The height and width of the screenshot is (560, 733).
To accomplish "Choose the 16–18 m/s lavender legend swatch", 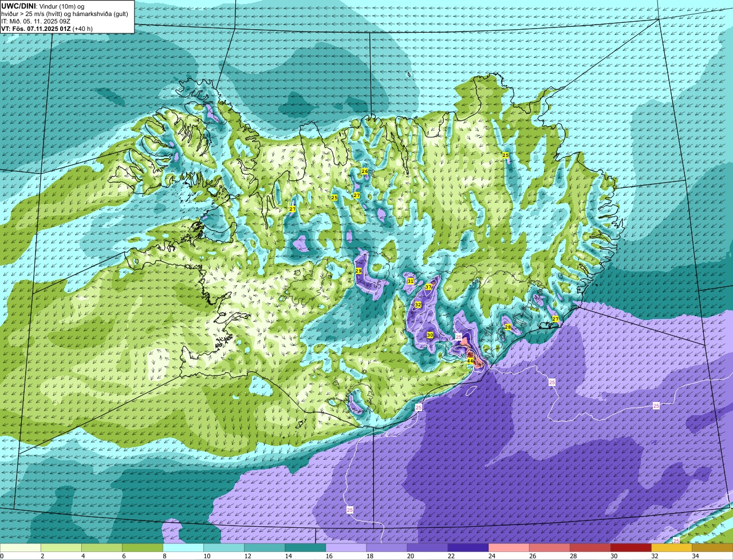I will tap(346, 548).
